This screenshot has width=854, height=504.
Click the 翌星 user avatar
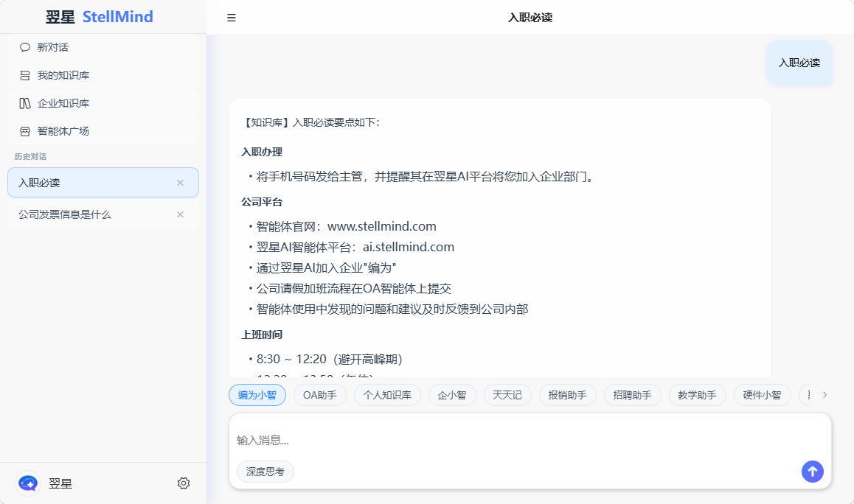click(28, 483)
